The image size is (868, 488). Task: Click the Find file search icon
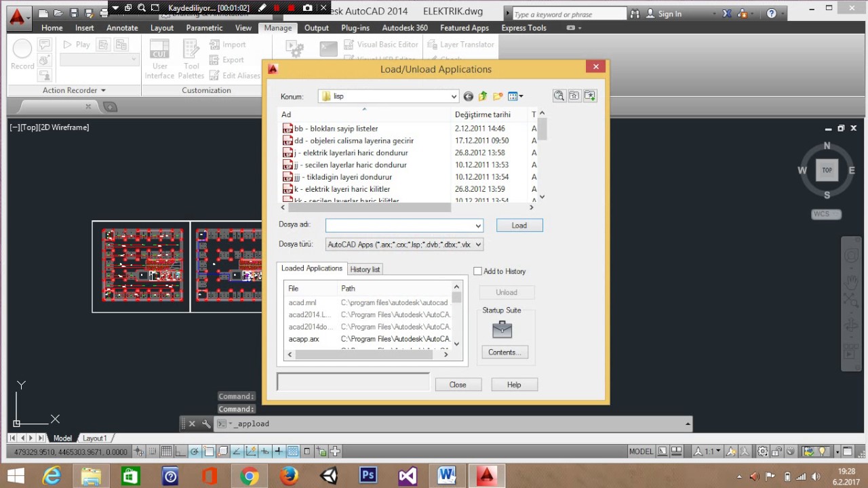[559, 96]
